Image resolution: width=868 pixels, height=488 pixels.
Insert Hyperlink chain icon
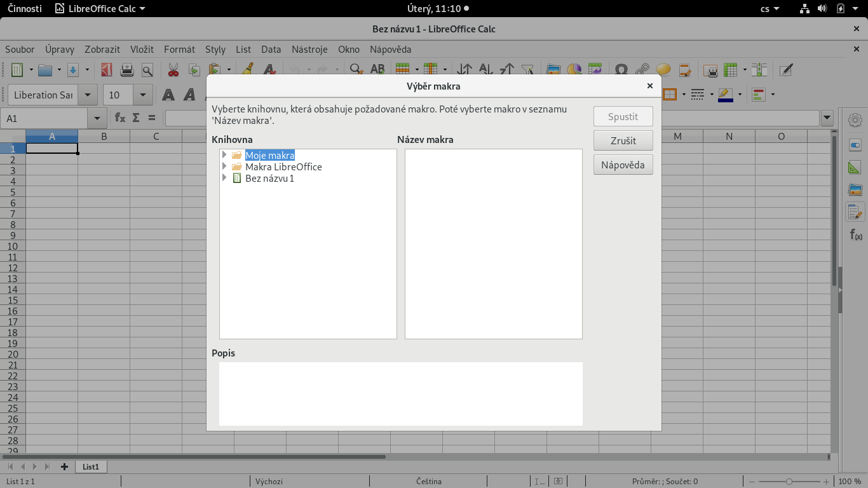click(x=642, y=70)
